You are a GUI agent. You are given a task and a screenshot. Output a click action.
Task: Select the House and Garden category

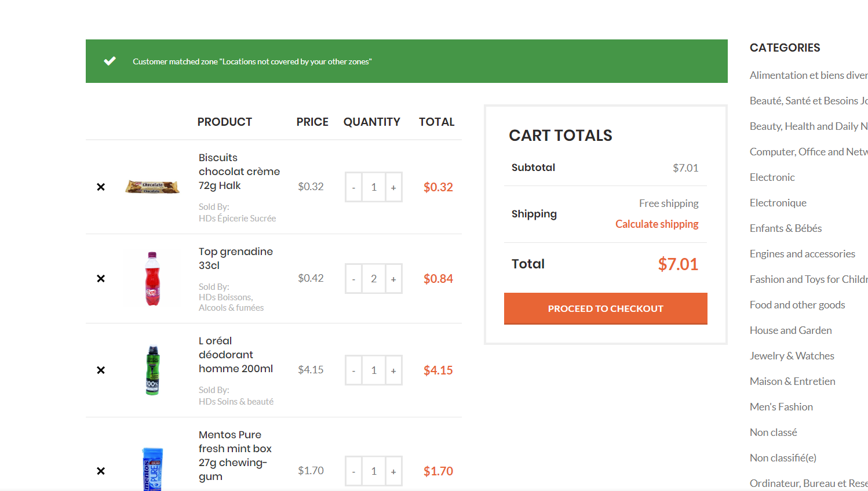click(x=790, y=330)
